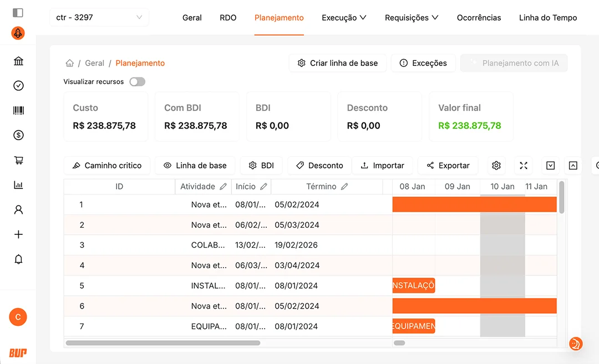Expand the Execução menu
The width and height of the screenshot is (599, 364).
click(344, 18)
